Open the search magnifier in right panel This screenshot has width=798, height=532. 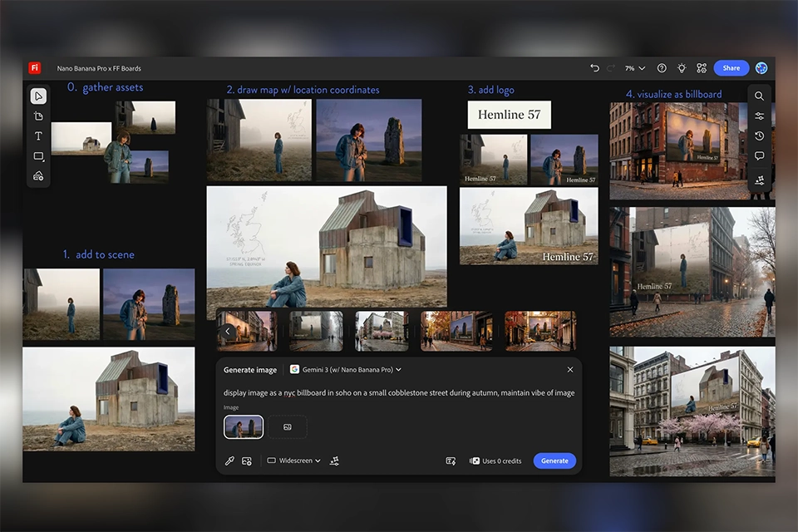click(760, 96)
